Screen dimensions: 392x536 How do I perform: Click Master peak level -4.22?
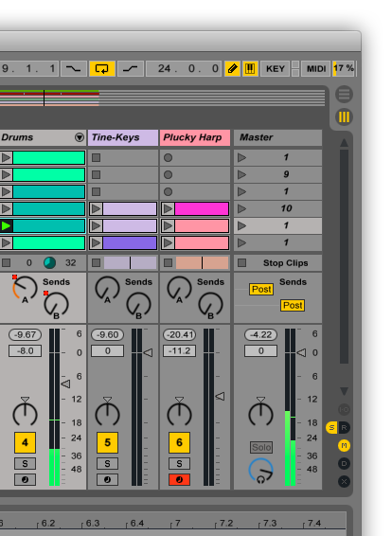coord(260,334)
